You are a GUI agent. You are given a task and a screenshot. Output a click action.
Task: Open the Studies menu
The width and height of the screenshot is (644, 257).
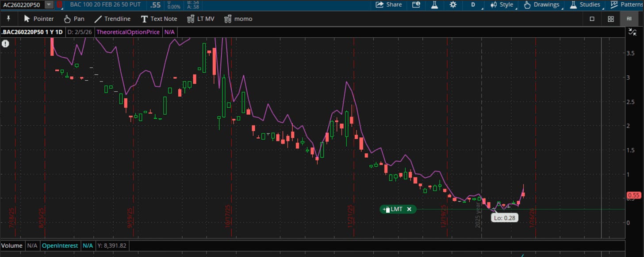586,4
